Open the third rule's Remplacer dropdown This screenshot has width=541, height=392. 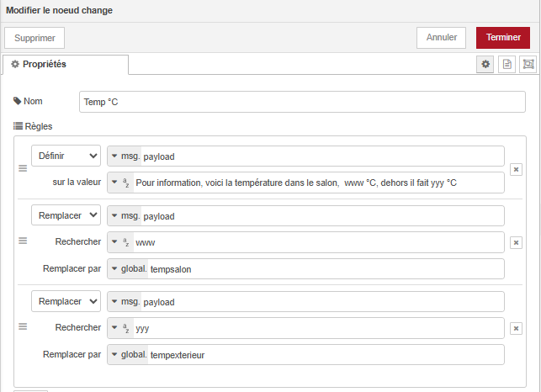(x=66, y=301)
